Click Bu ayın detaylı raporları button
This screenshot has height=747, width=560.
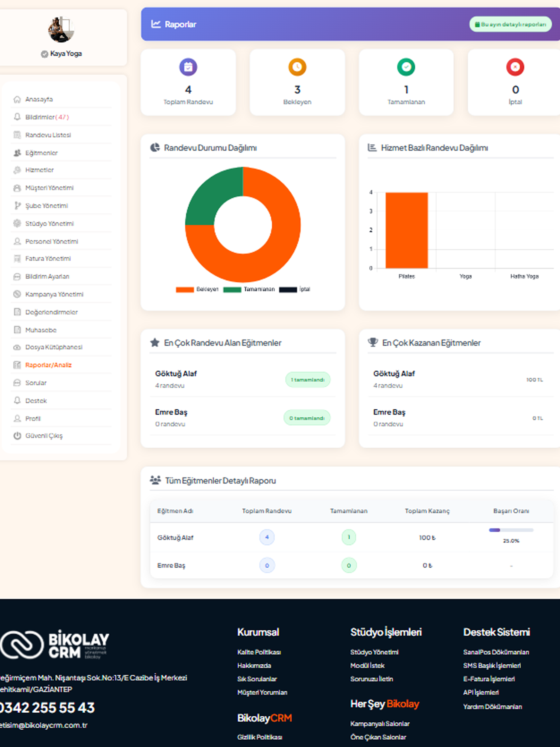pos(510,24)
